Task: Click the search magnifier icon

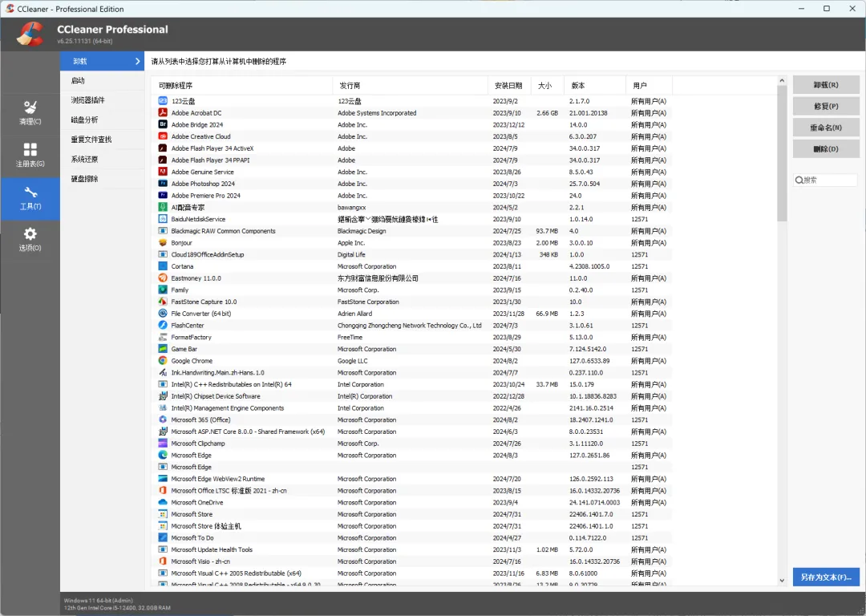Action: tap(799, 180)
